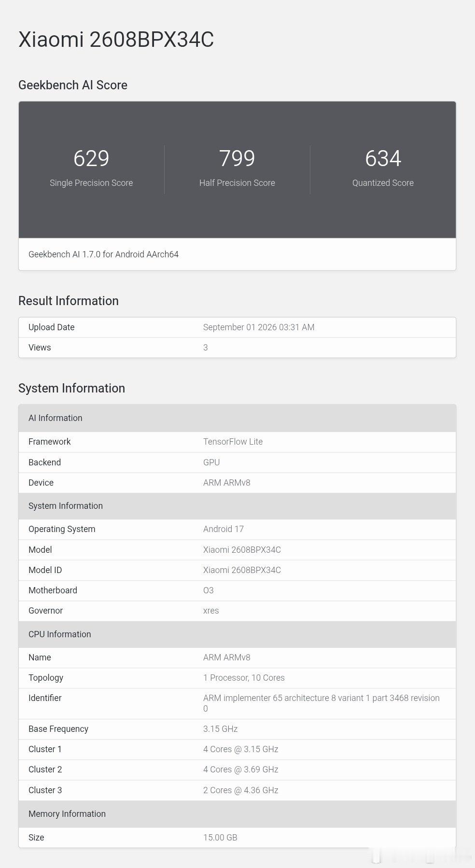Select the "ARM implementer 65 architecture 8" identifier value
Viewport: 475px width, 868px height.
(321, 703)
